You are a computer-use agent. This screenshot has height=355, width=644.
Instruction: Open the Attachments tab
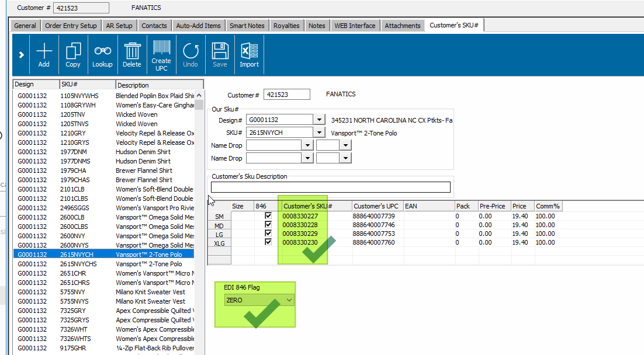(403, 26)
